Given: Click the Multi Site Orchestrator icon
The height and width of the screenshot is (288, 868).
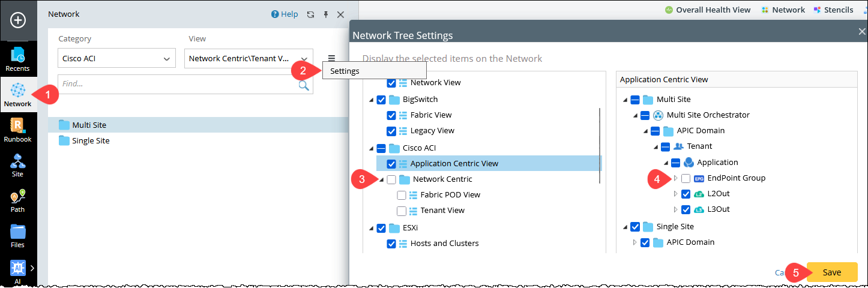Looking at the screenshot, I should click(x=657, y=115).
